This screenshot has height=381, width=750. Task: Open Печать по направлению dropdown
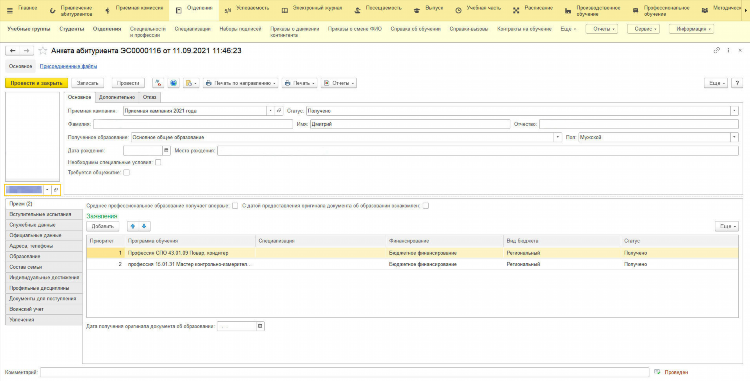click(240, 83)
